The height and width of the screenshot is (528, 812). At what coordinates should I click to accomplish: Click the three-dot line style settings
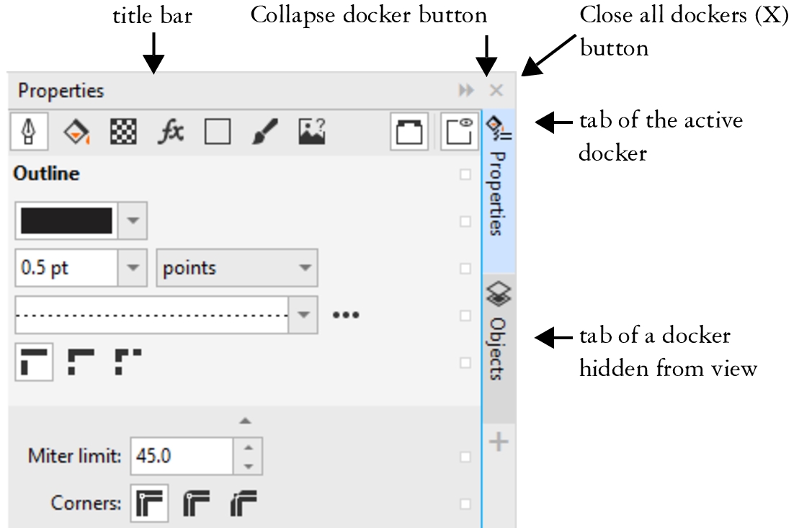[x=346, y=315]
